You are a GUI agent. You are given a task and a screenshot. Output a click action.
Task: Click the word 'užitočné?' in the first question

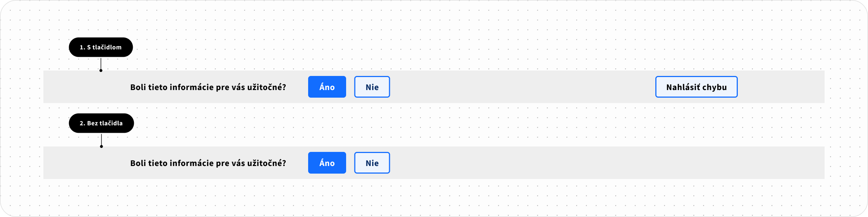click(267, 87)
